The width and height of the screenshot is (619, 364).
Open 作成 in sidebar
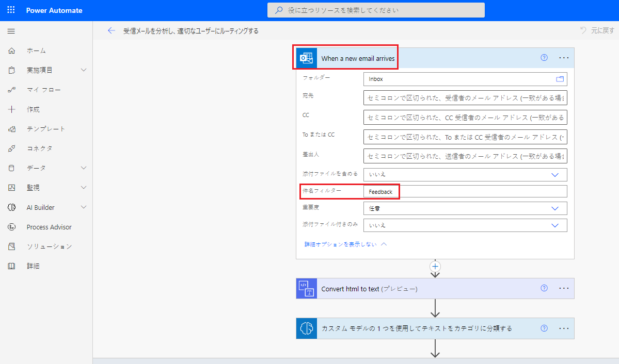click(x=33, y=109)
